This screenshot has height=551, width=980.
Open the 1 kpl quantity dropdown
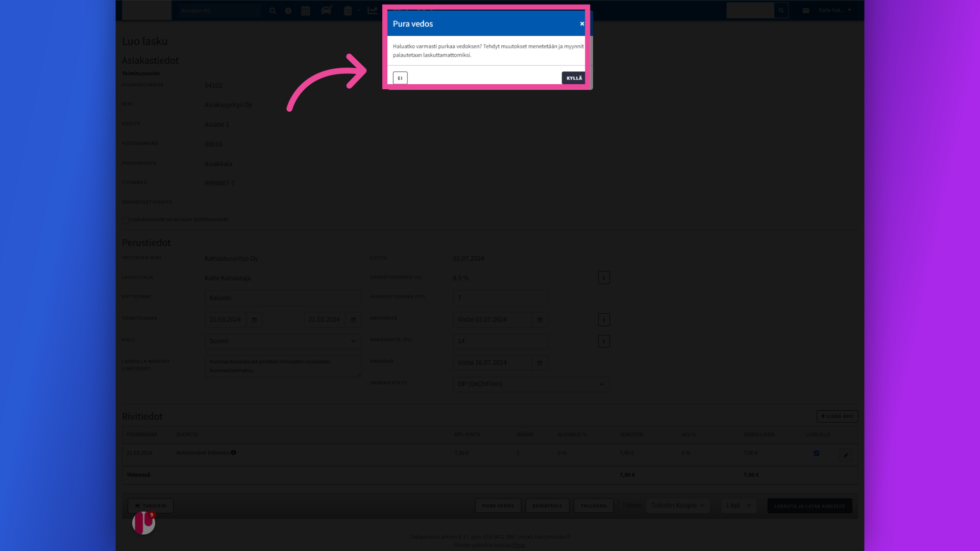point(739,506)
